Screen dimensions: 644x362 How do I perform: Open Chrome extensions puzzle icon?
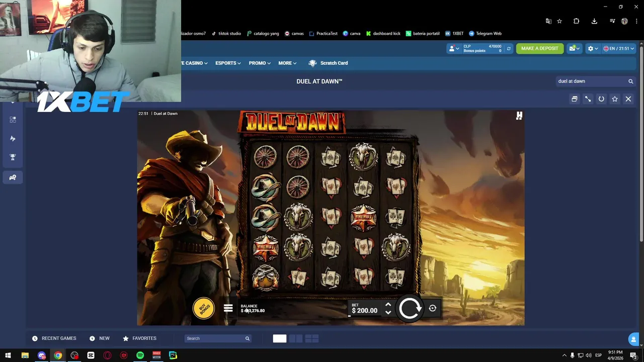click(577, 21)
